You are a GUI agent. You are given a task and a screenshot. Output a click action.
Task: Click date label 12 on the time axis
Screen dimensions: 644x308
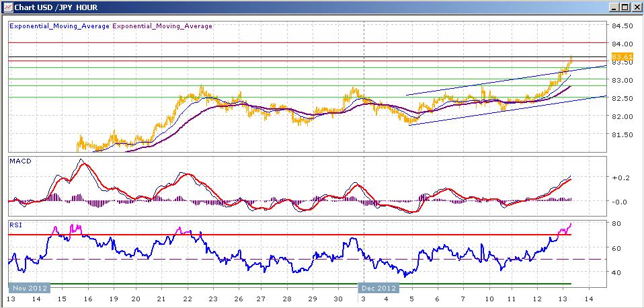point(538,299)
